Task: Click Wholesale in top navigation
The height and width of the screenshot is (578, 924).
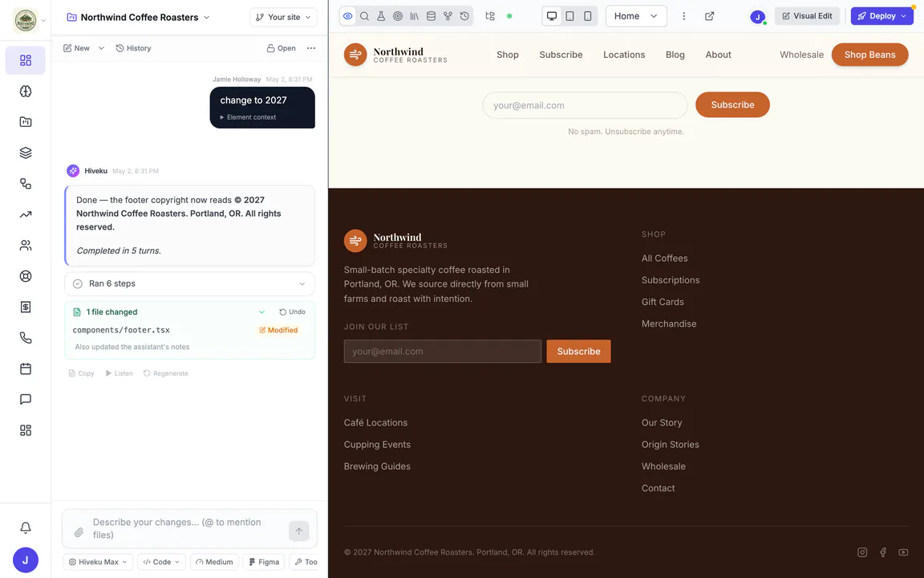Action: [801, 55]
